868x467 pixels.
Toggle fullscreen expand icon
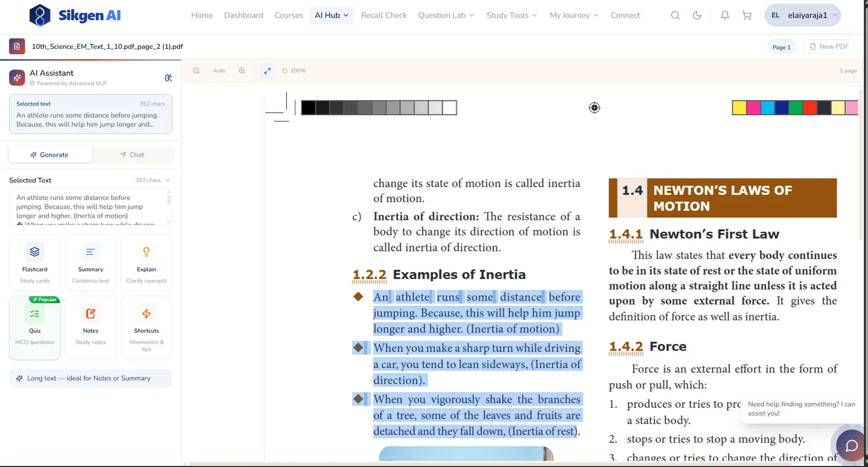tap(268, 71)
